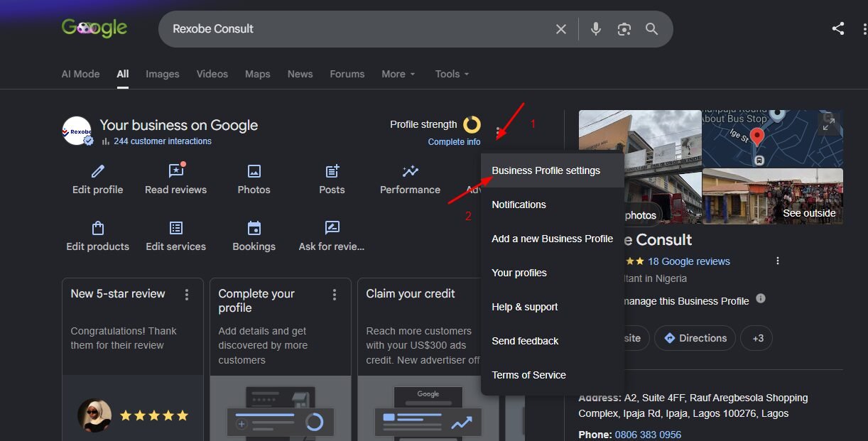Viewport: 868px width, 441px height.
Task: Click the magnifying glass search icon
Action: point(651,29)
